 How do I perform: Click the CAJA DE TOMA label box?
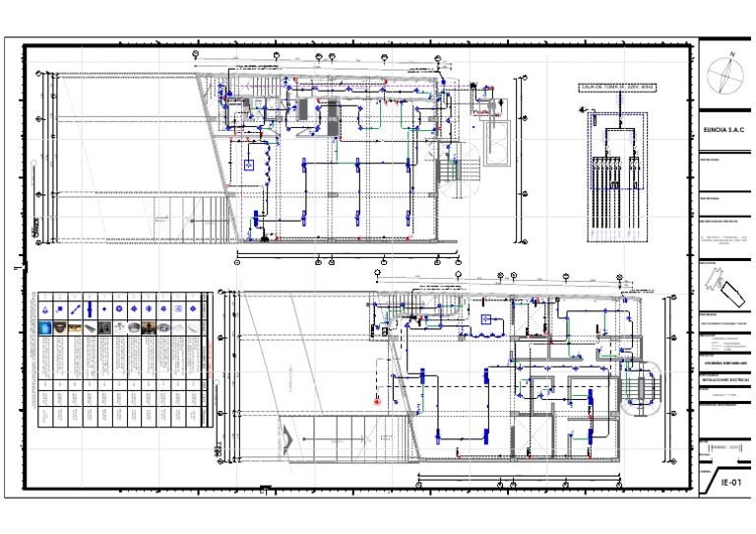click(617, 87)
